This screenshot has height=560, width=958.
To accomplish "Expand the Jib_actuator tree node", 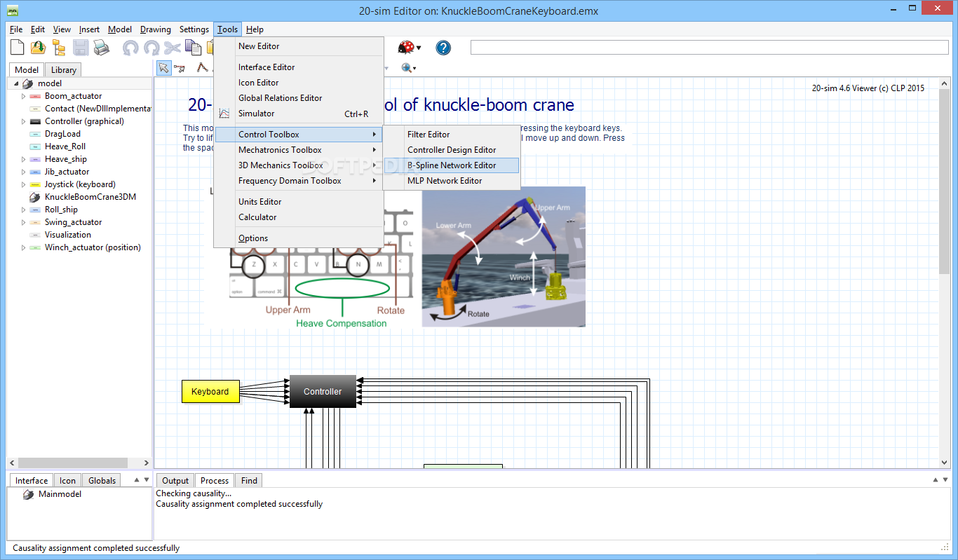I will pyautogui.click(x=23, y=172).
